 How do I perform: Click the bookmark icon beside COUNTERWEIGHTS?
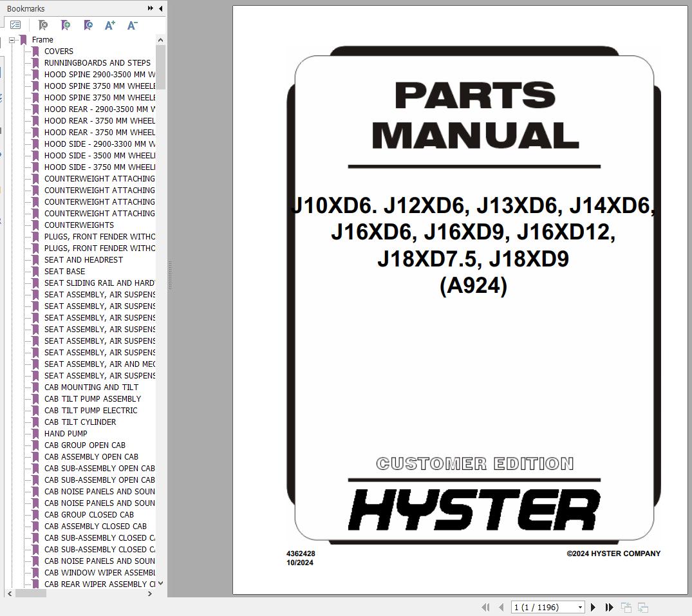click(x=36, y=225)
